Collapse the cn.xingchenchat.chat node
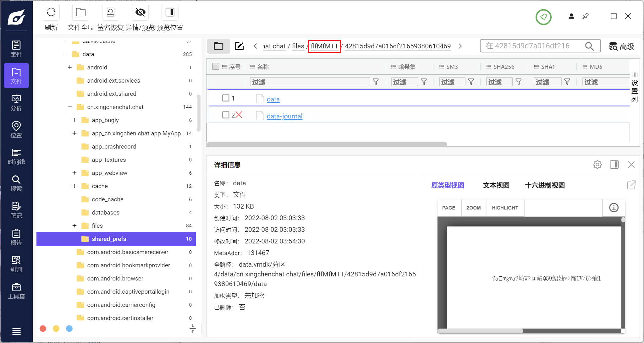 coord(70,107)
